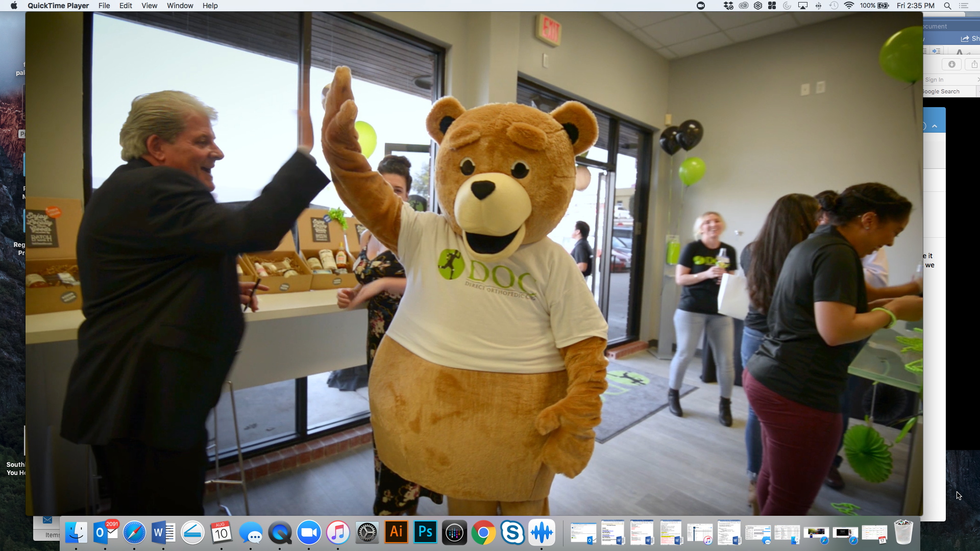The height and width of the screenshot is (551, 980).
Task: Restore minimized iTunes window from dock
Action: [x=700, y=533]
